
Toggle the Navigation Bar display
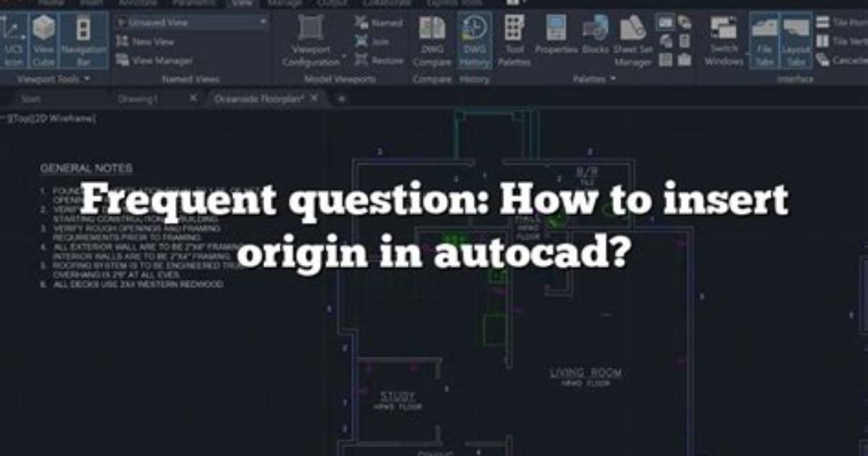[x=83, y=41]
